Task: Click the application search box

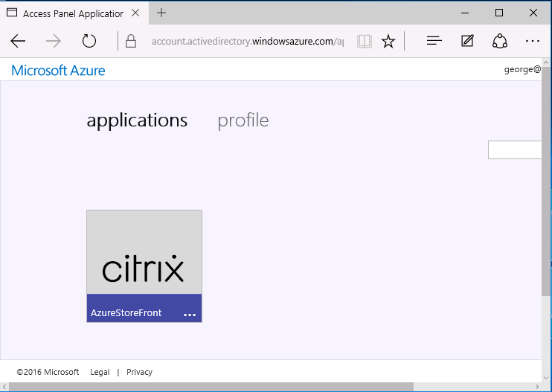Action: pyautogui.click(x=516, y=150)
